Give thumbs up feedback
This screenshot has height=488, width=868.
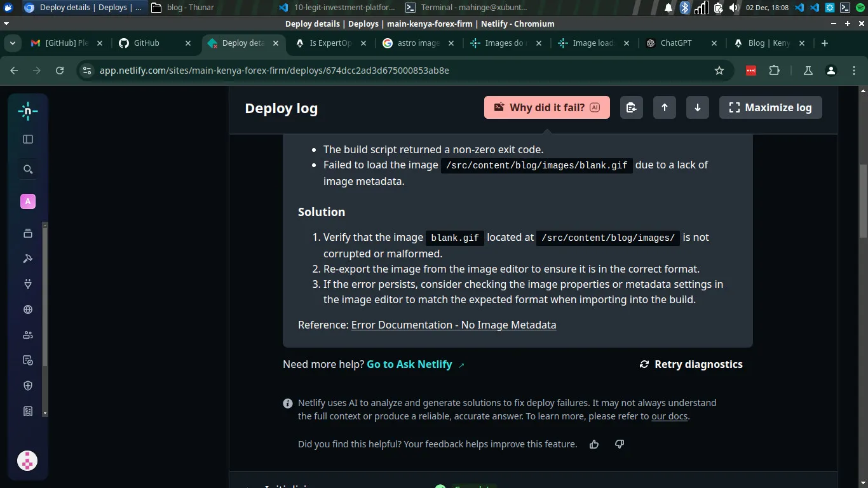[594, 444]
